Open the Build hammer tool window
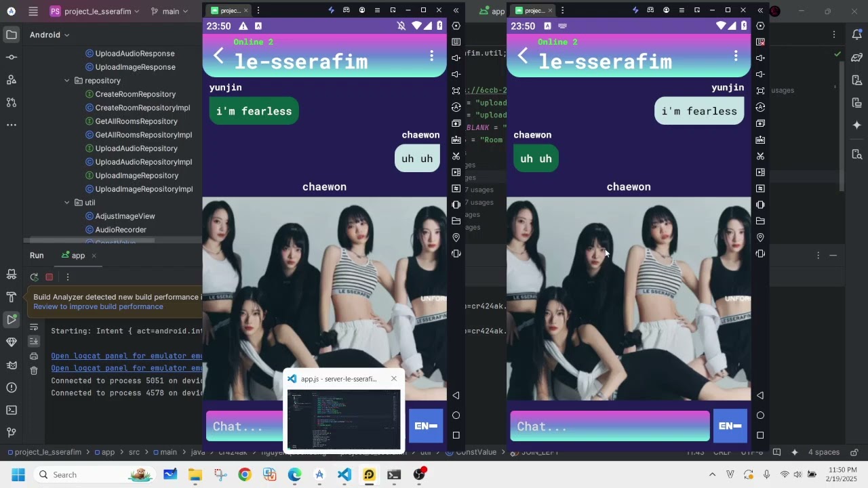Screen dimensions: 868x488 click(x=12, y=297)
